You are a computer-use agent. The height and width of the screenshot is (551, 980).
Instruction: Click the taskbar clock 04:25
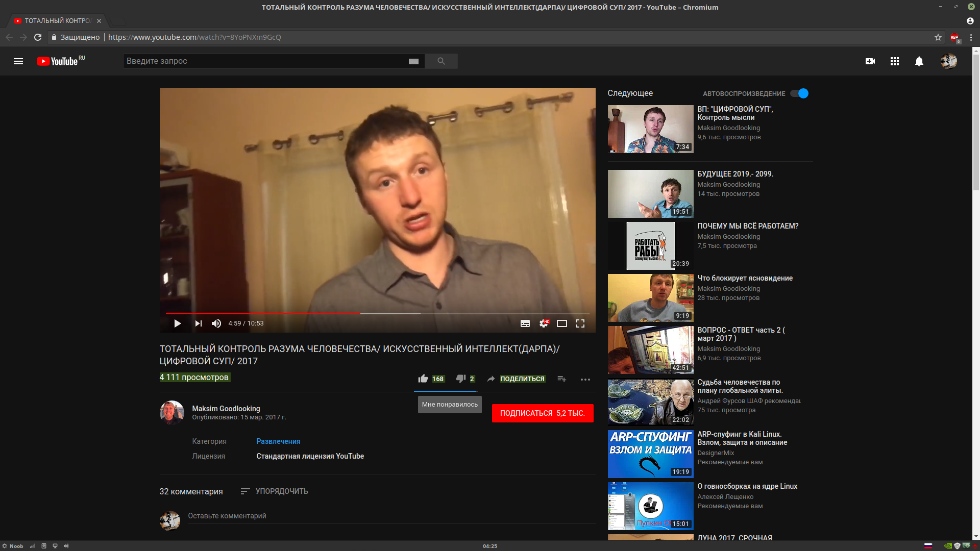point(490,546)
